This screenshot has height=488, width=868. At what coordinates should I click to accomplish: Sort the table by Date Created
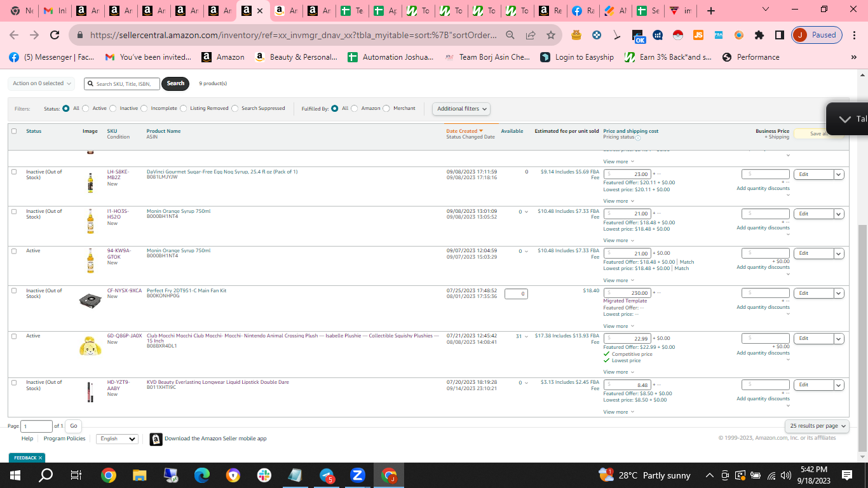click(x=465, y=131)
